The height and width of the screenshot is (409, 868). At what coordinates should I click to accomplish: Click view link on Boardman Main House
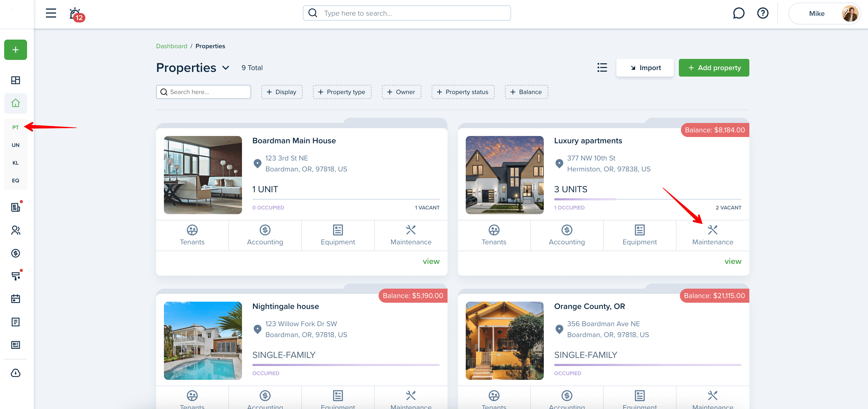point(431,261)
